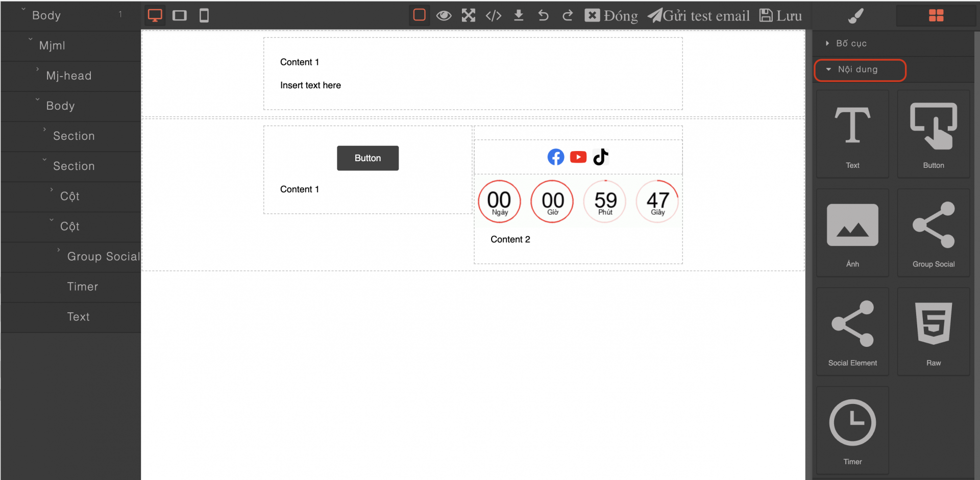
Task: Open the style manager brush tab
Action: coord(856,16)
